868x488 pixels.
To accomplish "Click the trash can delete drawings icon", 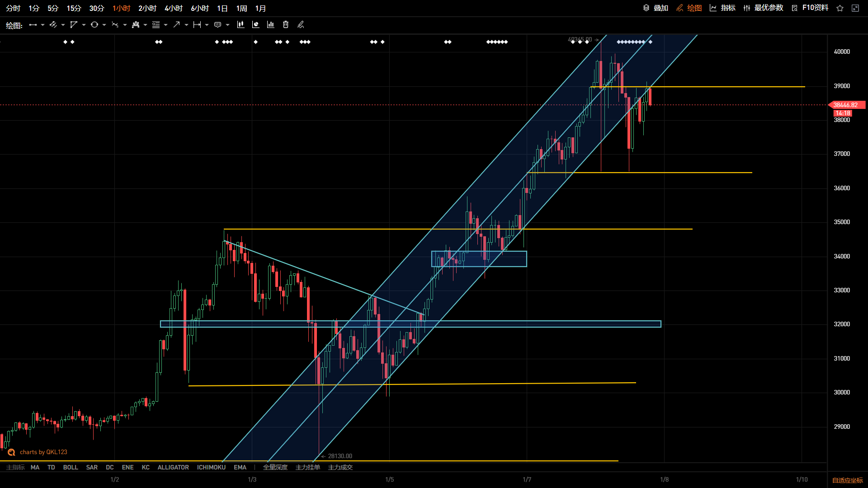I will (286, 25).
